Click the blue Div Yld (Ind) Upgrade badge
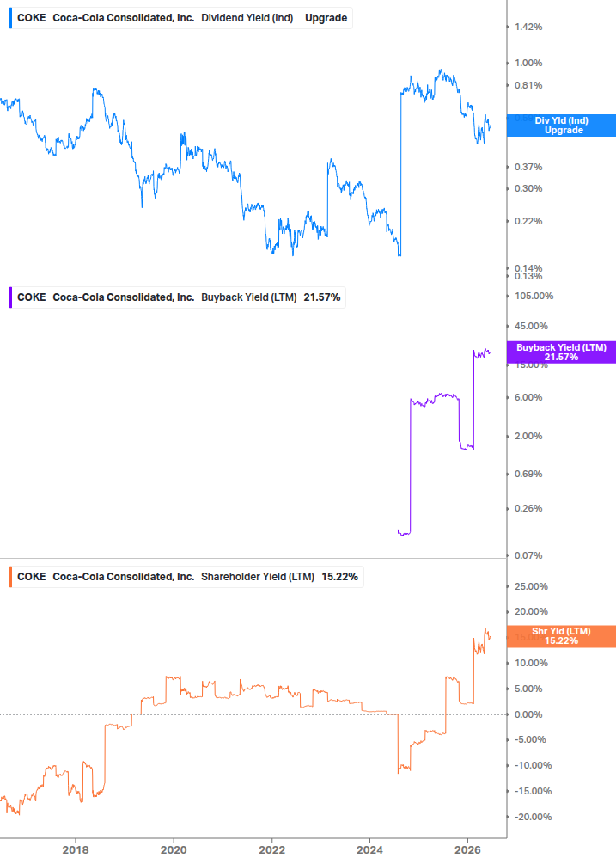Image resolution: width=616 pixels, height=864 pixels. [561, 126]
